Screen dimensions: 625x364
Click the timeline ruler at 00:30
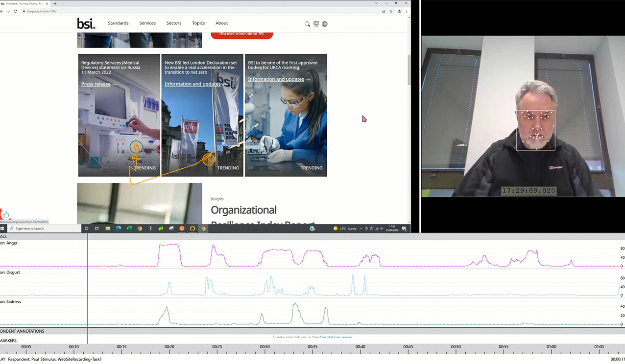click(x=264, y=347)
